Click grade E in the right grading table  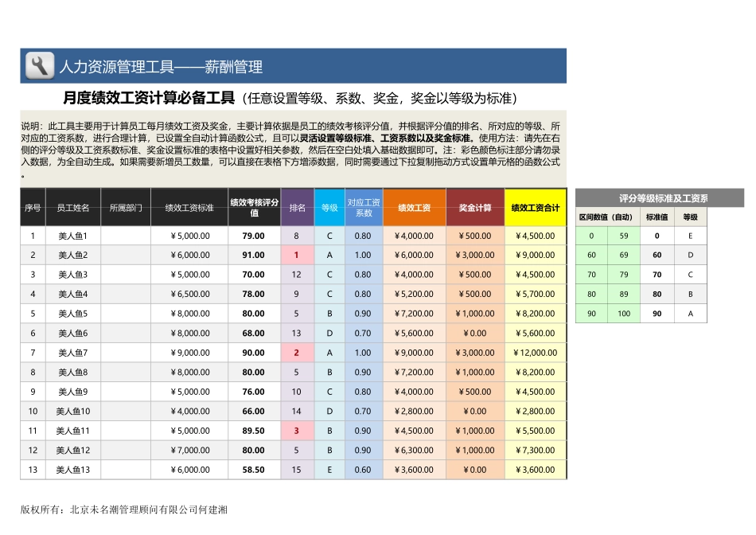pos(692,236)
